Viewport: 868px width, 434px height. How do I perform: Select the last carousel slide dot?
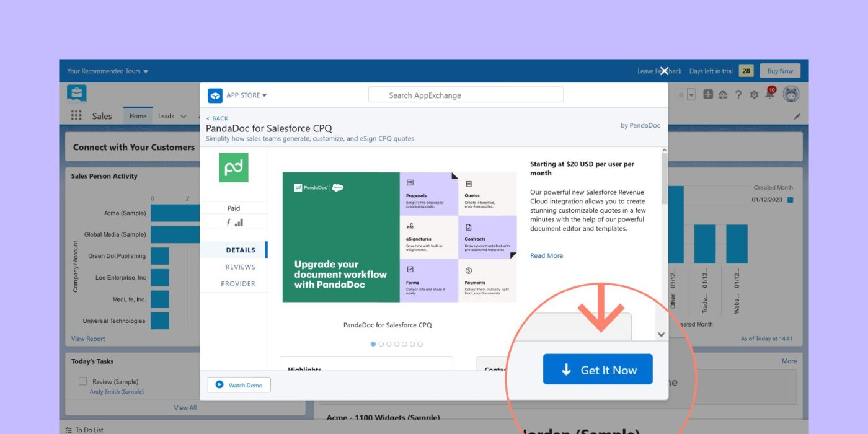(420, 344)
